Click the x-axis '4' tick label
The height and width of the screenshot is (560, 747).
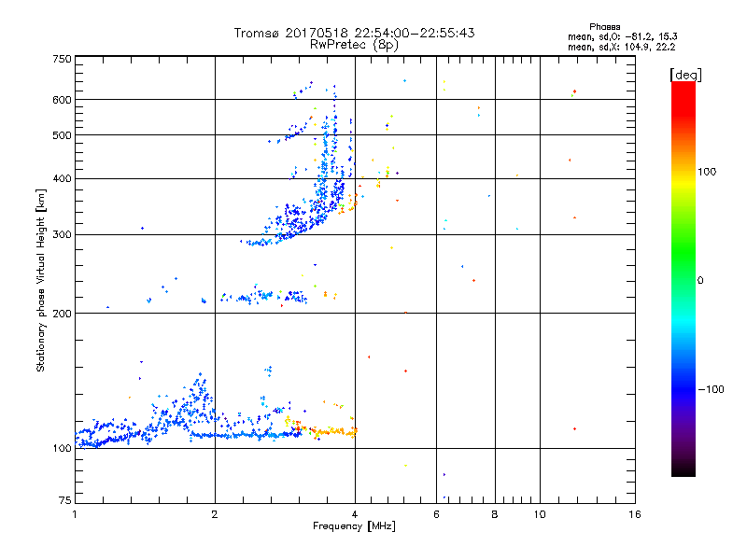(x=355, y=514)
